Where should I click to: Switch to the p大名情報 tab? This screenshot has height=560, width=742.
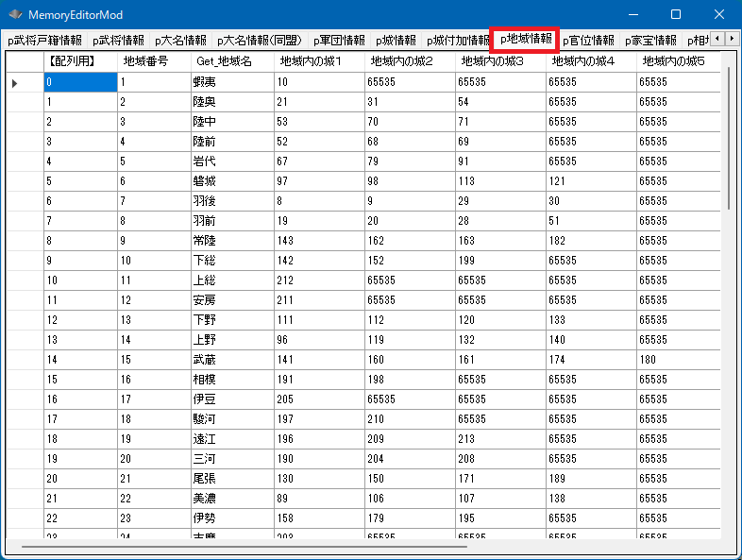[x=180, y=41]
